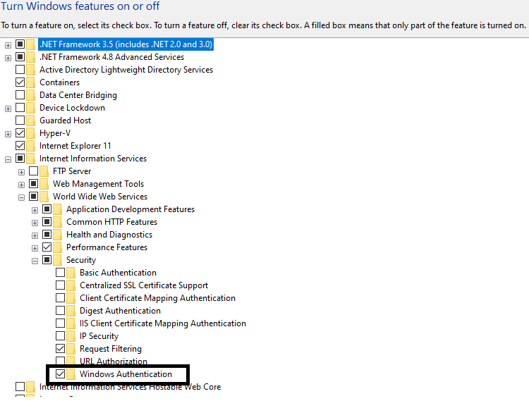Uncheck the Containers feature checkbox
This screenshot has width=529, height=420.
pyautogui.click(x=20, y=82)
